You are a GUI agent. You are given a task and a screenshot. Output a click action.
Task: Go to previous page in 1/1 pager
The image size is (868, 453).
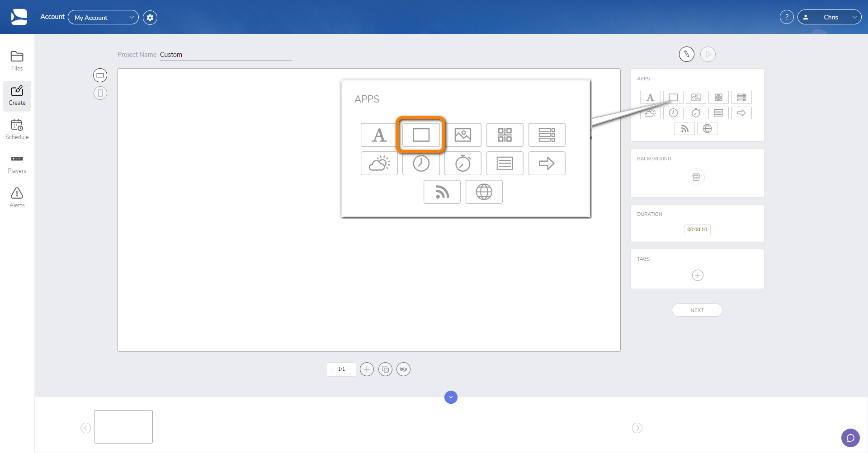tap(333, 369)
